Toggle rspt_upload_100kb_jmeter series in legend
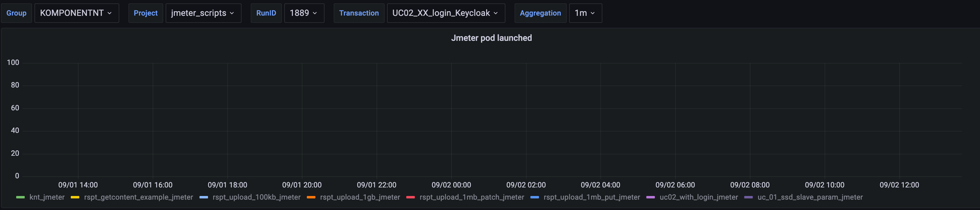Image resolution: width=980 pixels, height=210 pixels. click(257, 198)
